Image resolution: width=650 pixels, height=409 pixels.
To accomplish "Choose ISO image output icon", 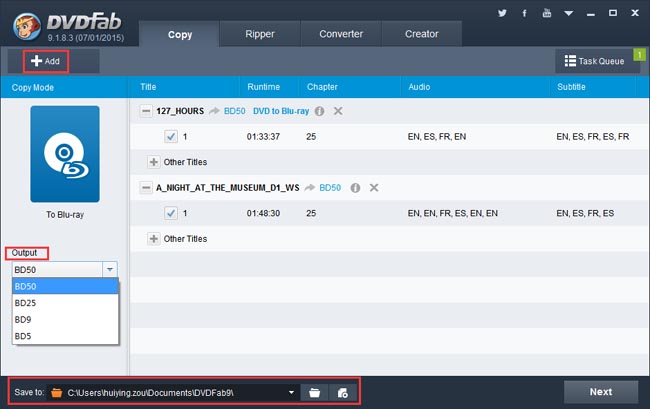I will click(x=342, y=392).
